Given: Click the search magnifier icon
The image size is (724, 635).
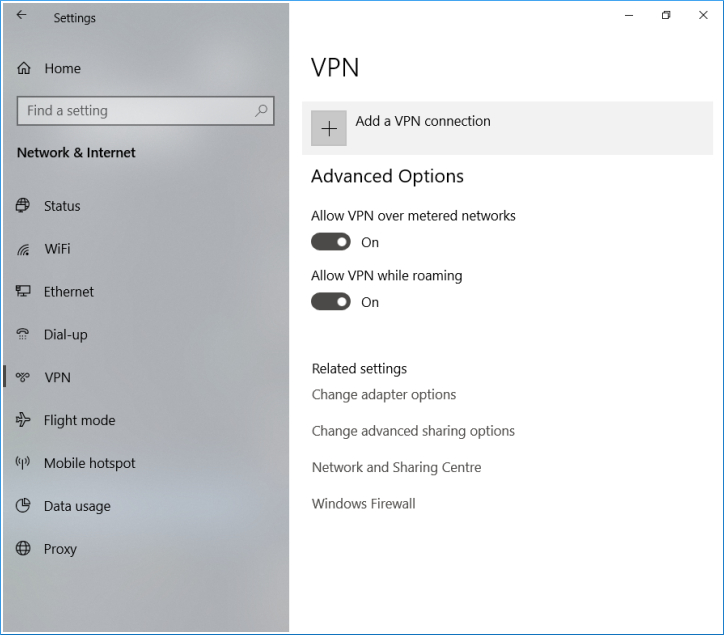Looking at the screenshot, I should (262, 111).
